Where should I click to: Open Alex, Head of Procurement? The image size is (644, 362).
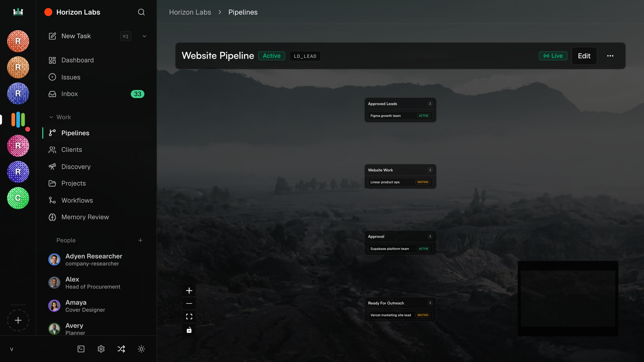96,283
